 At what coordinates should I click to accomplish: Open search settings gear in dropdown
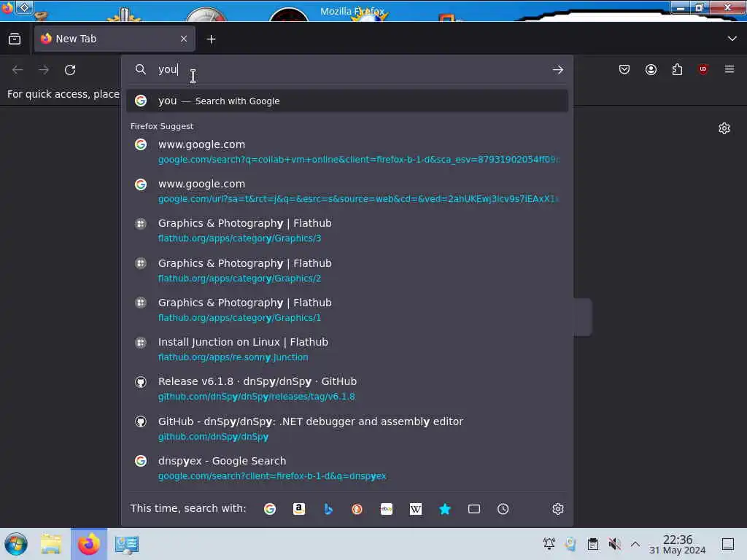pos(558,508)
